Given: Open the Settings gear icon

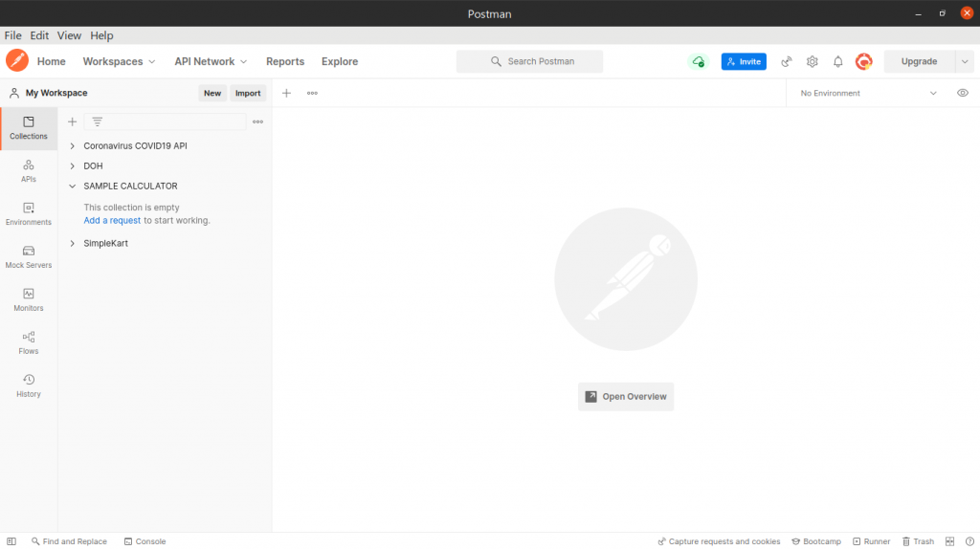Looking at the screenshot, I should click(812, 61).
